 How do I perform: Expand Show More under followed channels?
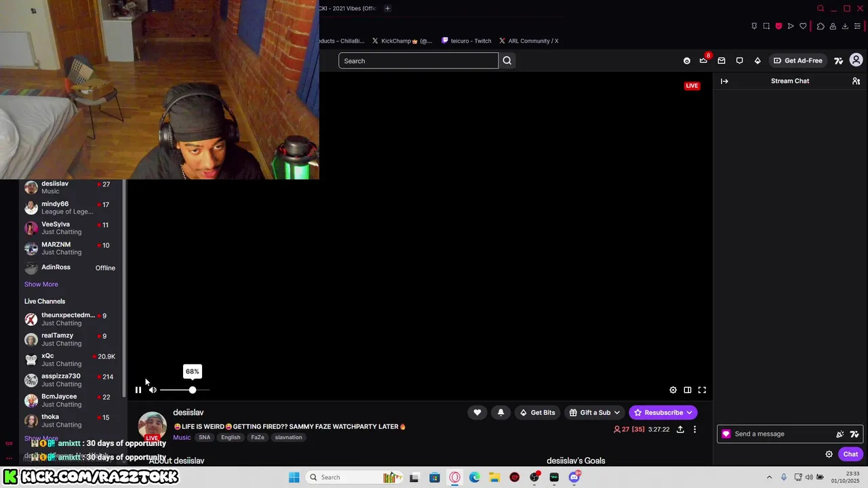coord(41,284)
